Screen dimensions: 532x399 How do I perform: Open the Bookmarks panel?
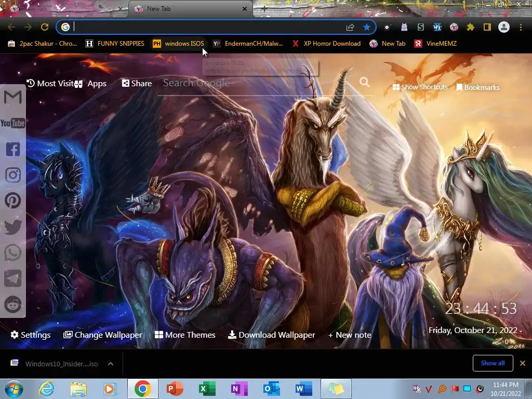click(x=478, y=87)
